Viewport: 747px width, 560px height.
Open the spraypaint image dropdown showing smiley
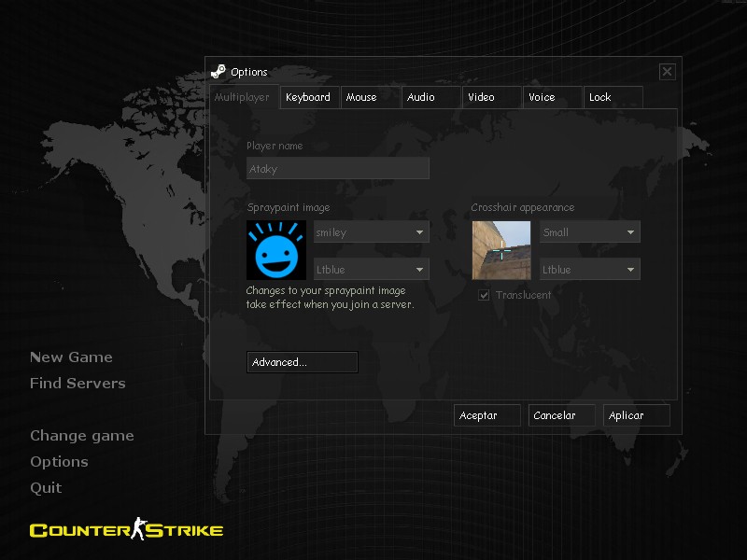point(371,231)
